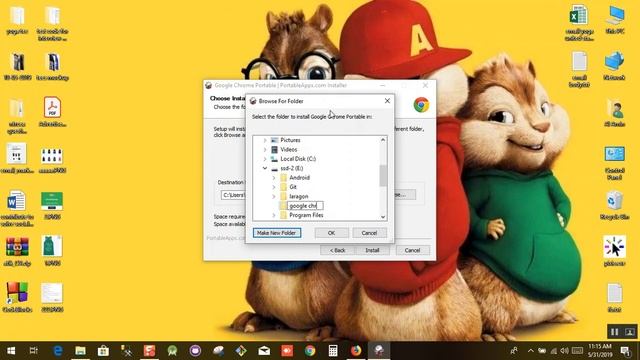Pause the screen recording overlay

[614, 332]
